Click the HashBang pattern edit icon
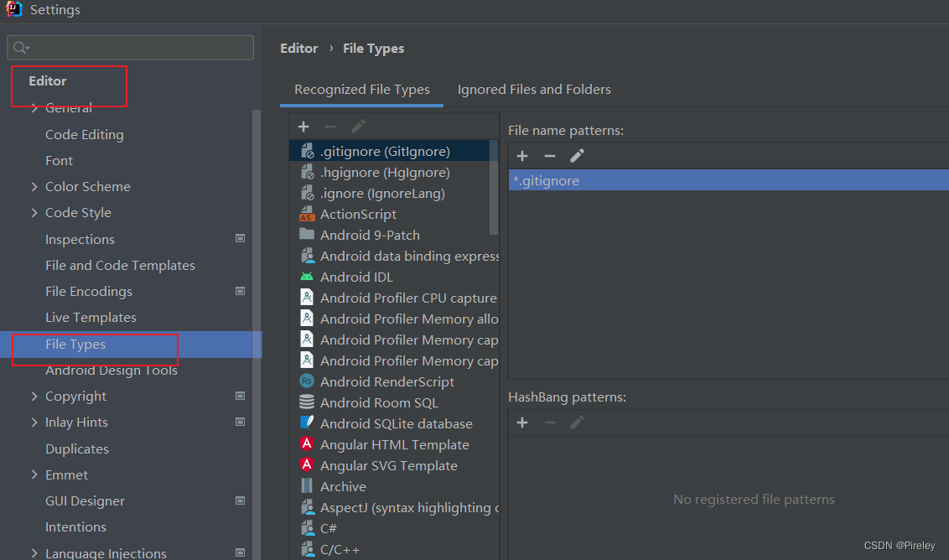949x560 pixels. click(x=577, y=423)
